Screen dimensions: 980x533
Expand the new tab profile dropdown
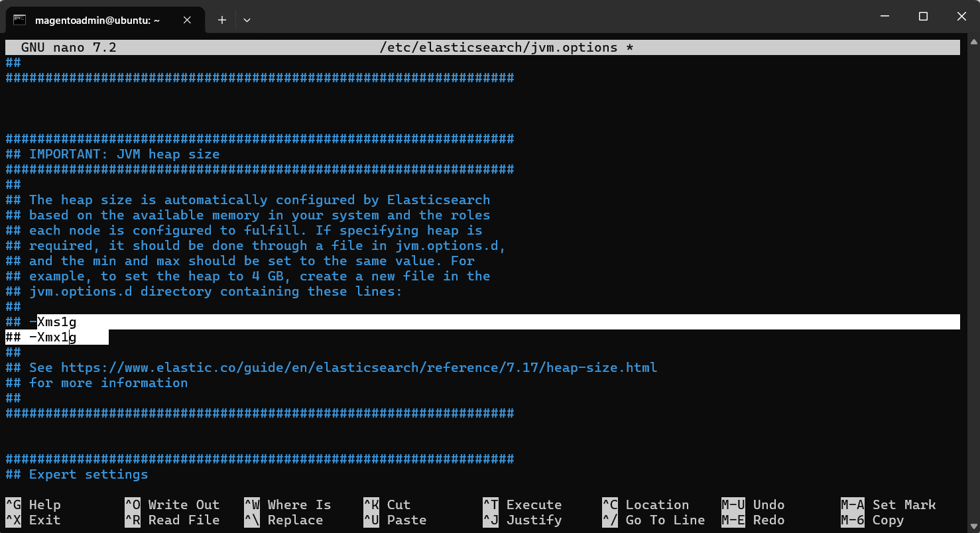247,20
